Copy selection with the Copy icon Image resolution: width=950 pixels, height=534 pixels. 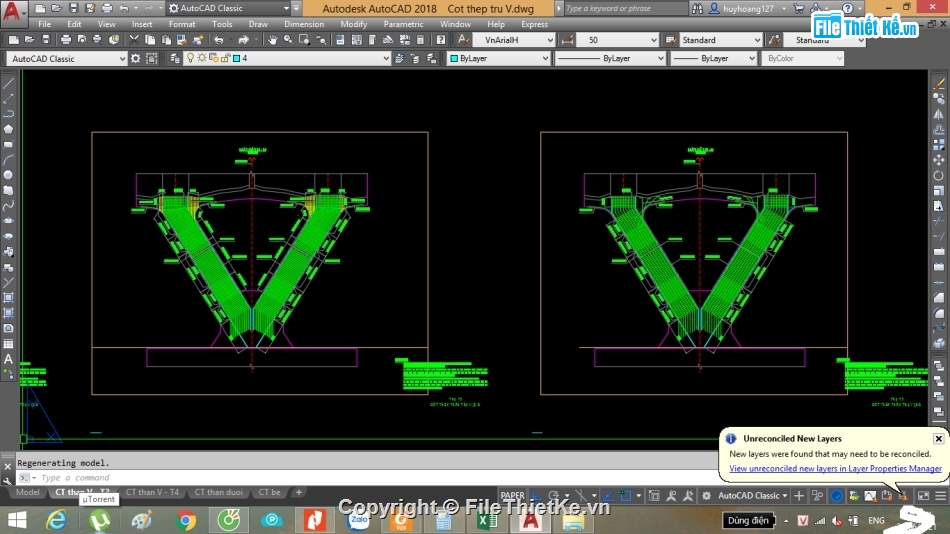pos(150,40)
